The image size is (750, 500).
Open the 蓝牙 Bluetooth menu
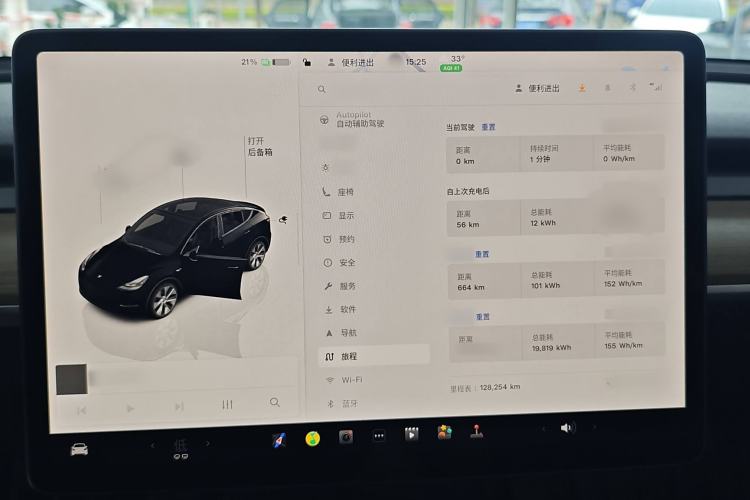pos(343,404)
